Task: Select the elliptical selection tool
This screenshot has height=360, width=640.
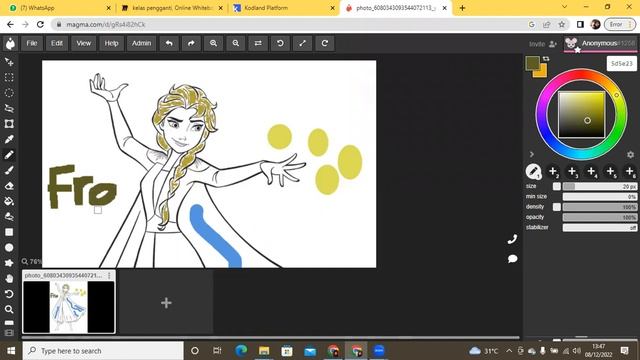Action: [9, 93]
